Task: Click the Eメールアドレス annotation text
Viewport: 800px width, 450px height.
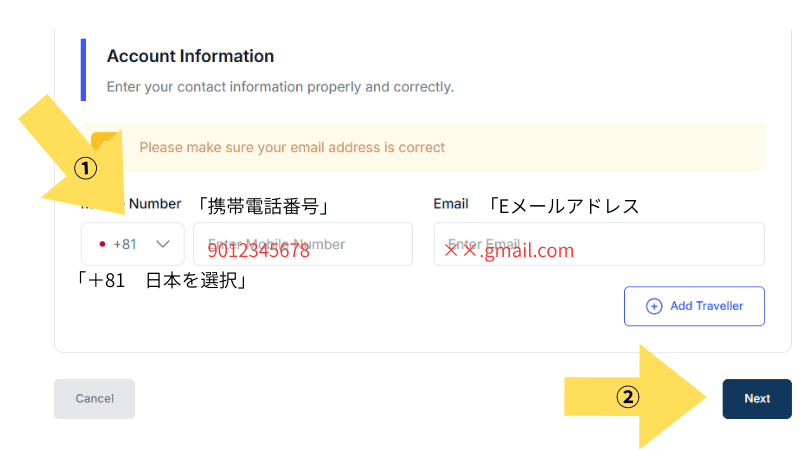Action: point(563,206)
